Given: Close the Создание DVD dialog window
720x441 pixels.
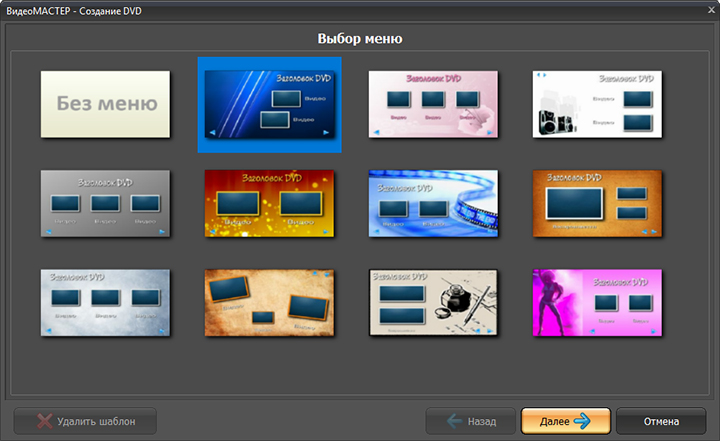Looking at the screenshot, I should 711,10.
